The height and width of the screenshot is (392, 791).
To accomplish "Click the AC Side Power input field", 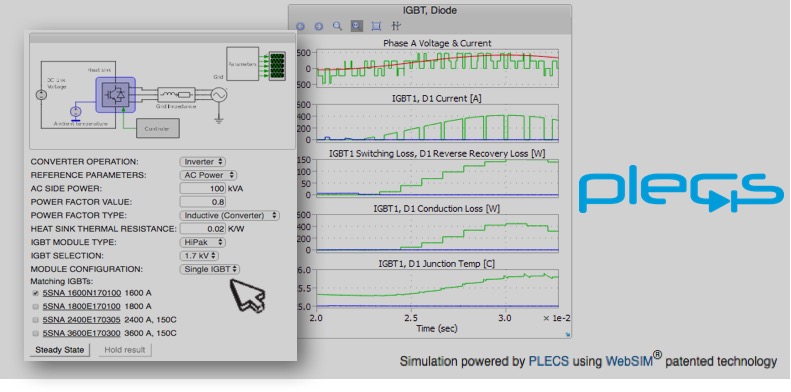I will click(203, 189).
